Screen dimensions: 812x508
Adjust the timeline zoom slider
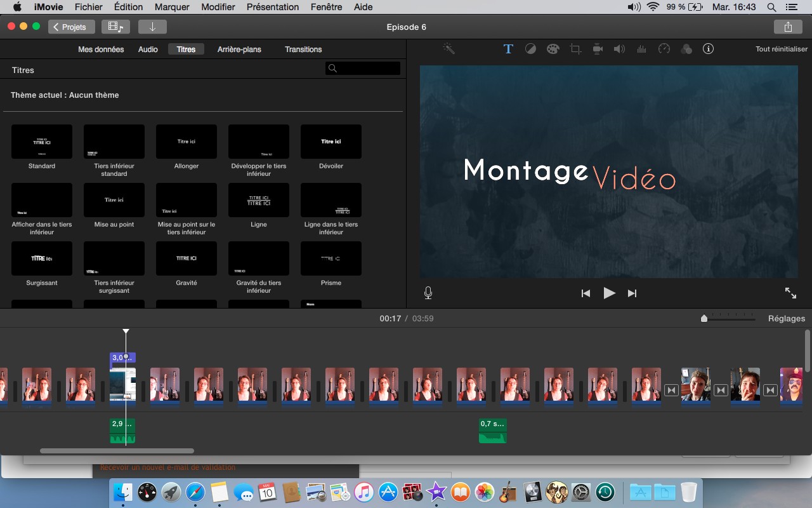click(x=704, y=319)
